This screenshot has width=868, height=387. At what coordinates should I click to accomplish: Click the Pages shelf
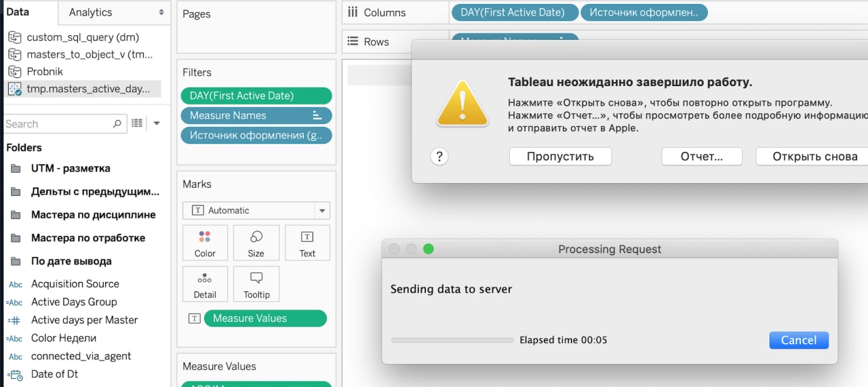tap(256, 27)
